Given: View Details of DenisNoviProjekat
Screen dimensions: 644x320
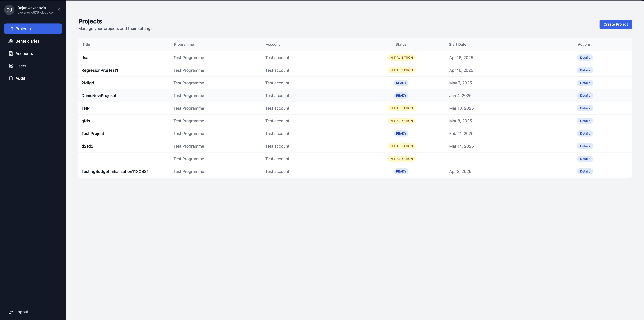Looking at the screenshot, I should coord(585,96).
